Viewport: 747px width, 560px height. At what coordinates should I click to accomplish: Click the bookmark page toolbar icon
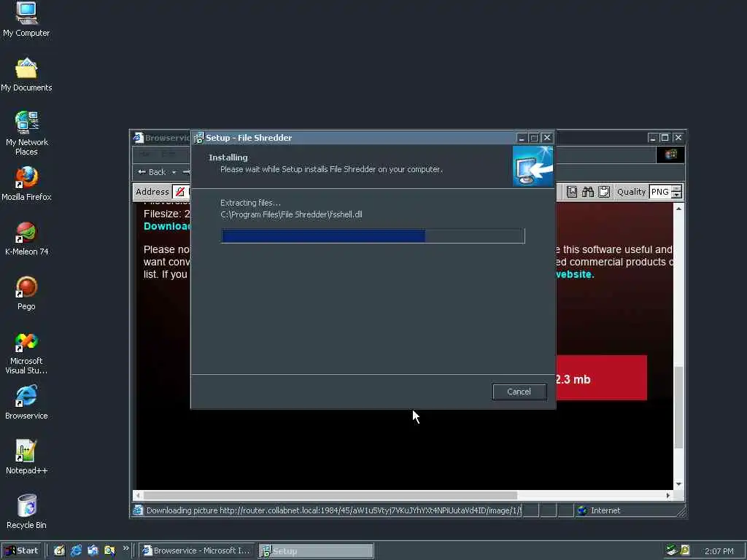(572, 192)
